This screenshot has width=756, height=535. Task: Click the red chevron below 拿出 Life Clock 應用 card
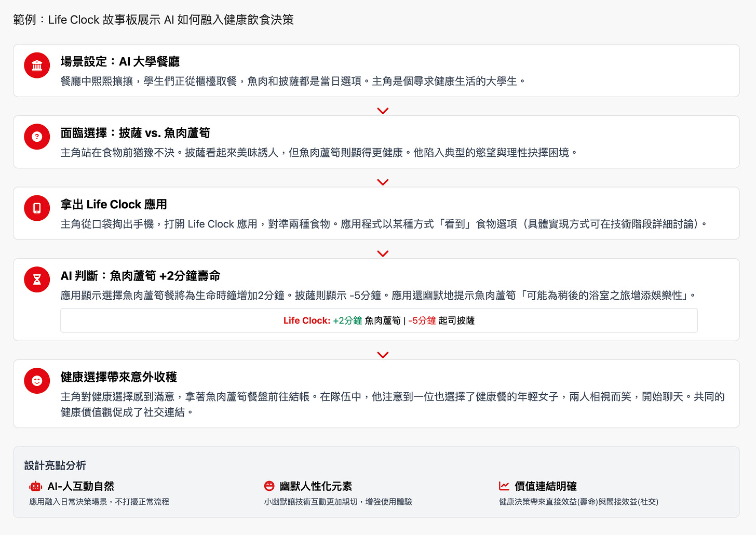[x=383, y=253]
